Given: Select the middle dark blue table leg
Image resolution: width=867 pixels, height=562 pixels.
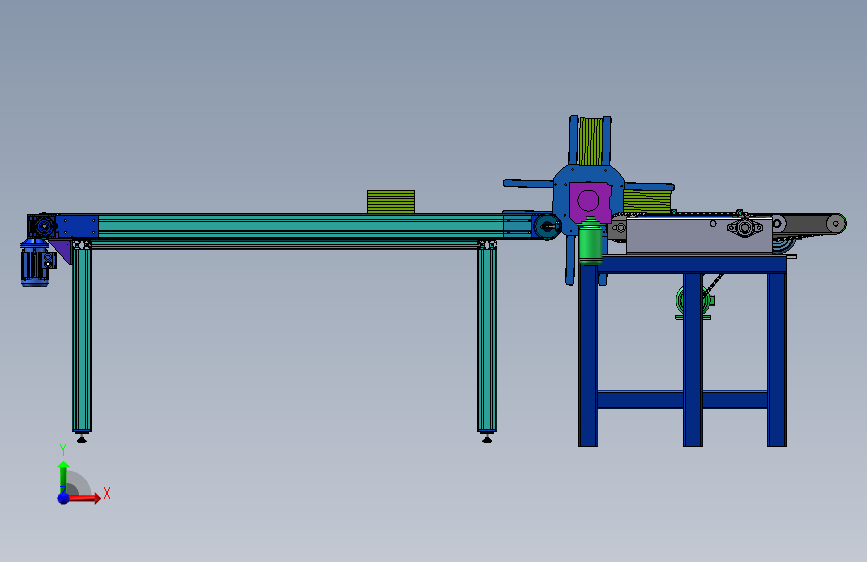Looking at the screenshot, I should point(693,358).
